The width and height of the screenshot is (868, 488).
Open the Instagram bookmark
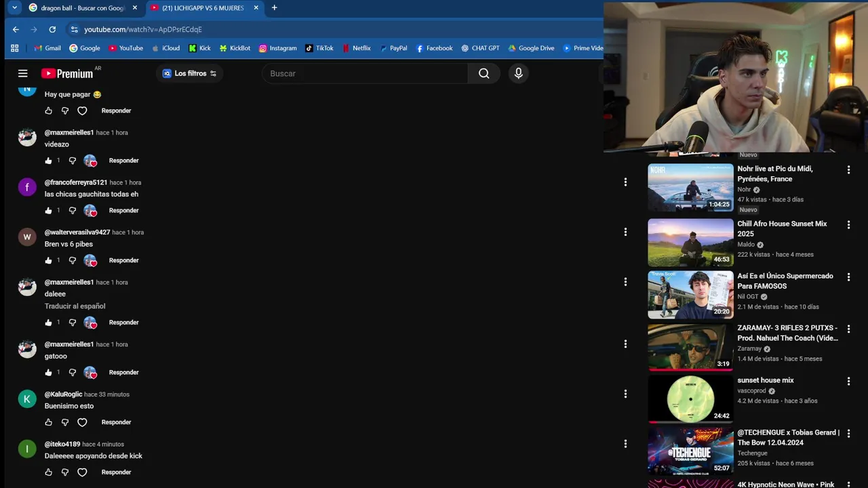278,48
